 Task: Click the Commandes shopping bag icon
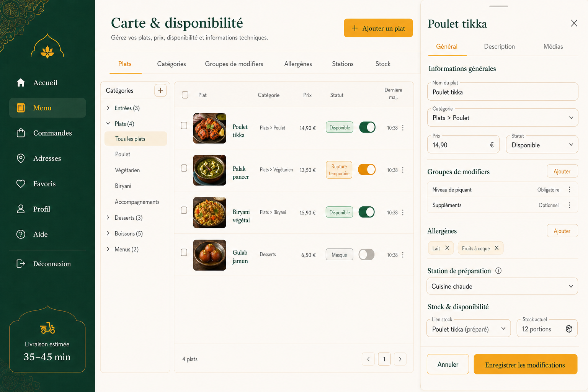[x=21, y=133]
